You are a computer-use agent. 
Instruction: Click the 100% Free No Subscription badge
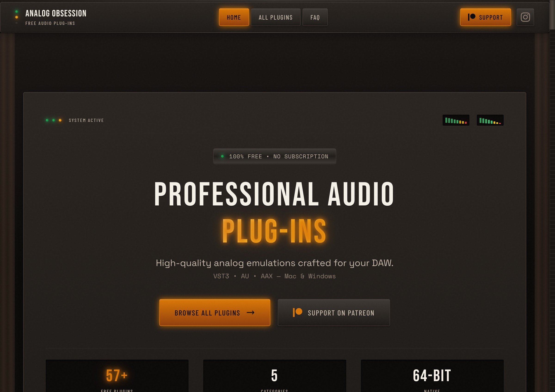click(x=274, y=156)
